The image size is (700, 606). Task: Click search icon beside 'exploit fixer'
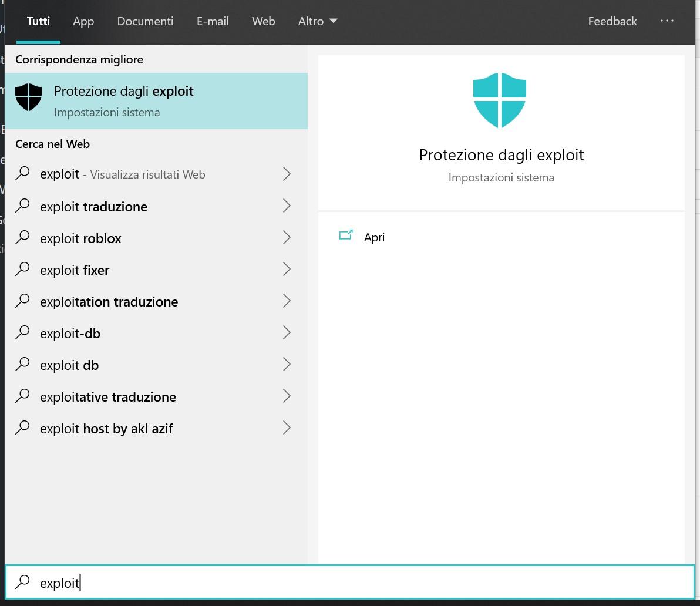click(22, 269)
